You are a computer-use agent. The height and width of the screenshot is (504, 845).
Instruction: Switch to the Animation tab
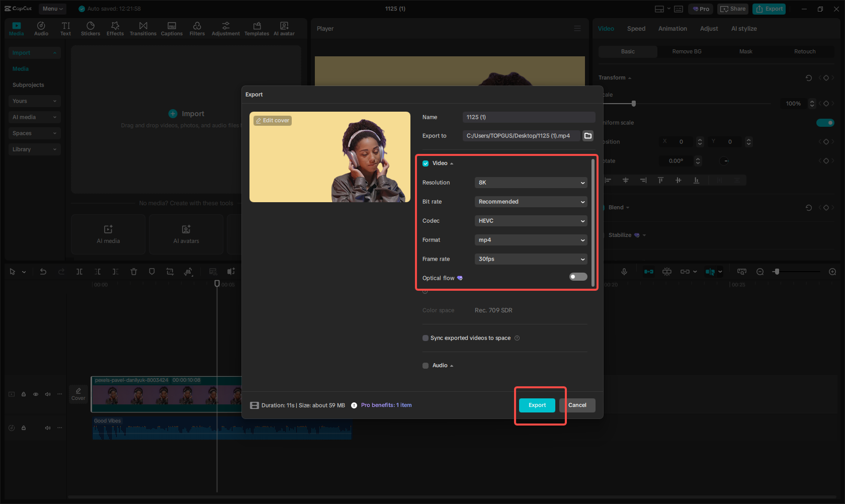coord(672,29)
